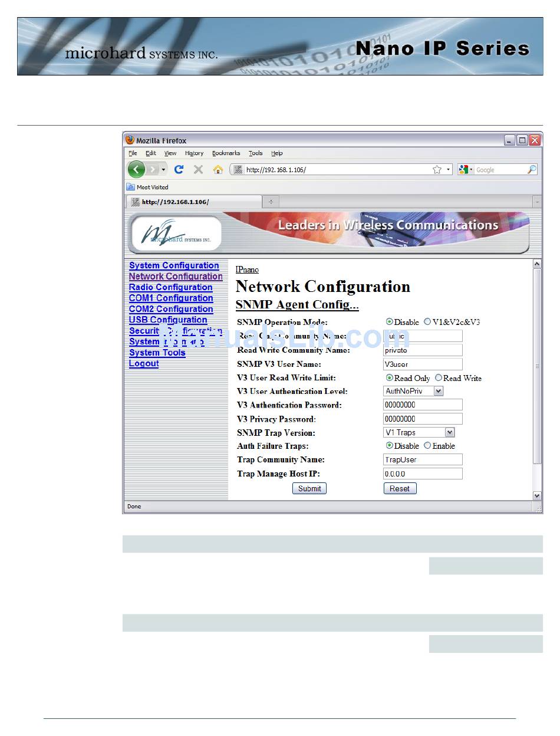Viewport: 560px width, 736px height.
Task: Set V3 user limit to Read Write
Action: 439,378
